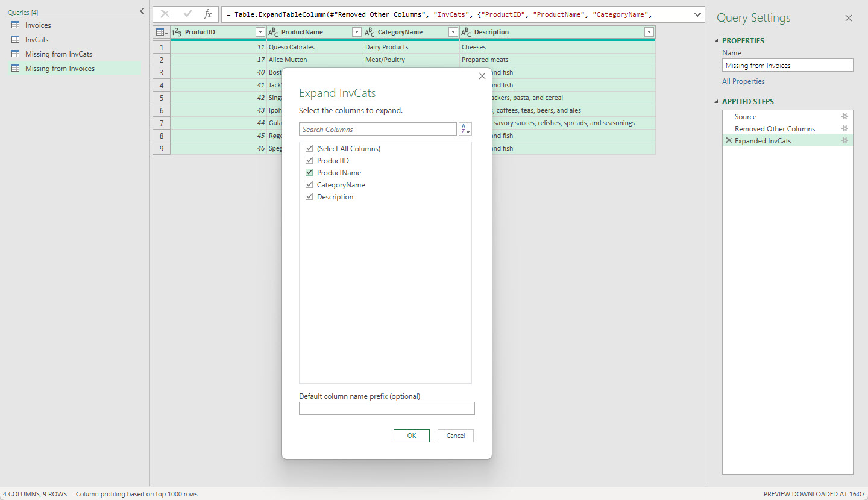
Task: Open the Description column filter dropdown
Action: click(649, 32)
